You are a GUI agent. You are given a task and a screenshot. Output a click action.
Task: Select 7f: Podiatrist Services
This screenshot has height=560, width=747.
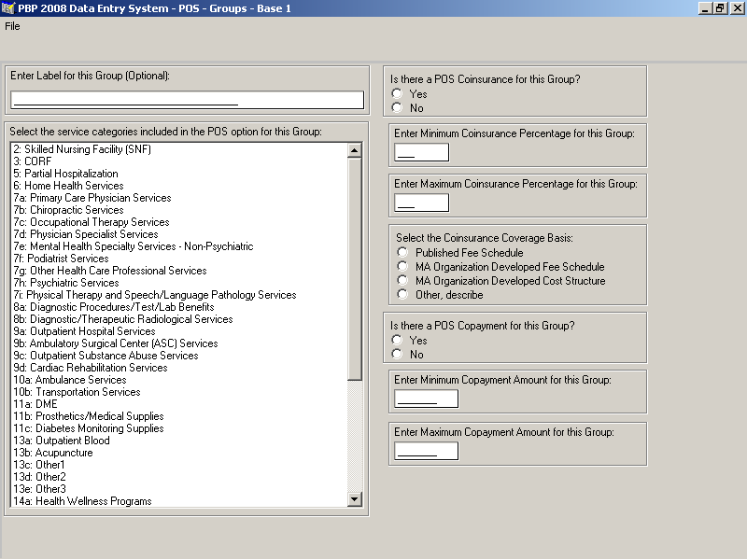point(179,259)
